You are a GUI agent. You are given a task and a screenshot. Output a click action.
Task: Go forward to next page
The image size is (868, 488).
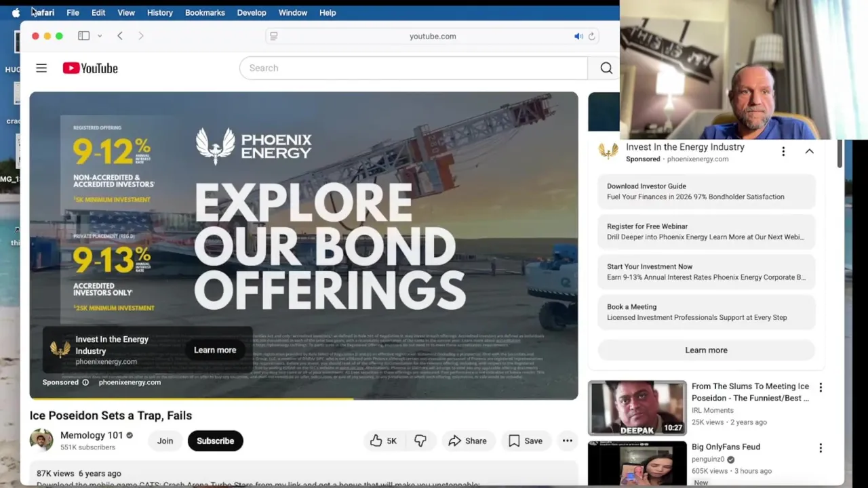pos(141,36)
